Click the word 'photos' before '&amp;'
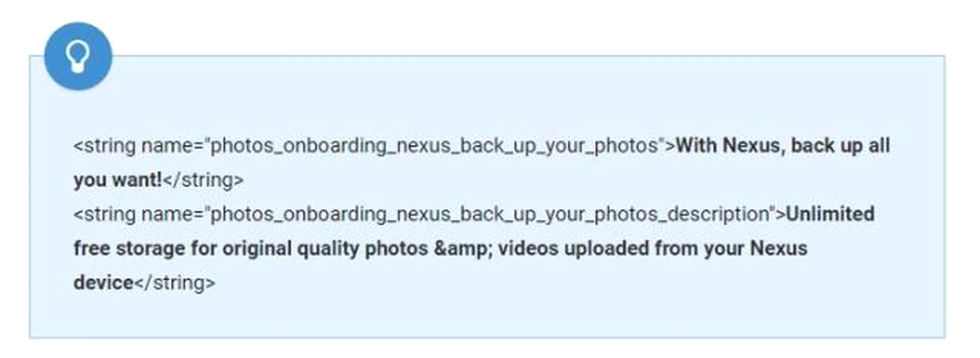980x358 pixels. (x=396, y=249)
